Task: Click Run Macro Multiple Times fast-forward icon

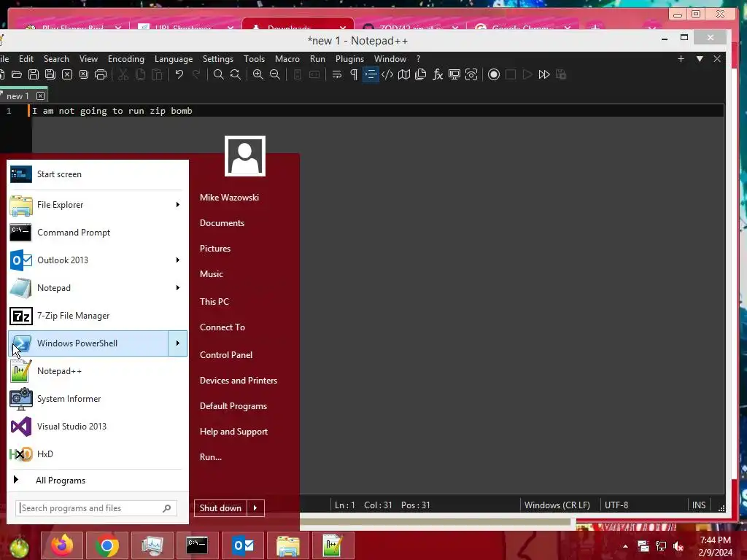Action: pos(544,74)
